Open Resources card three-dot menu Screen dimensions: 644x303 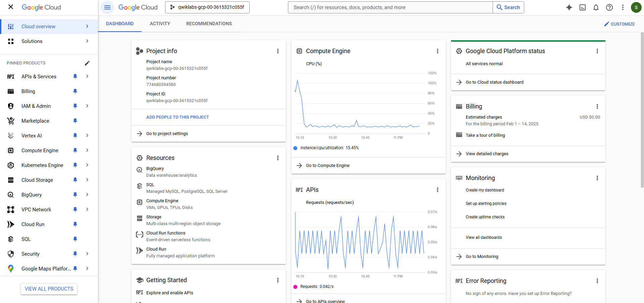[x=278, y=158]
